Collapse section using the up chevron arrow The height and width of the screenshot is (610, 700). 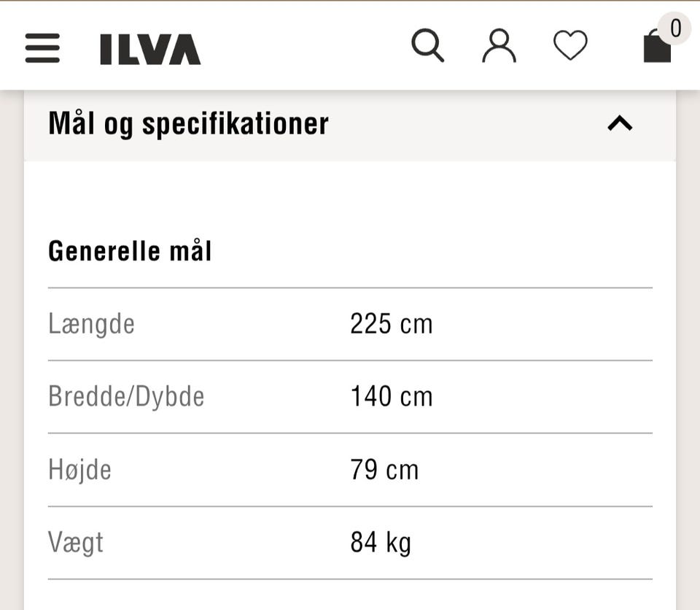620,123
